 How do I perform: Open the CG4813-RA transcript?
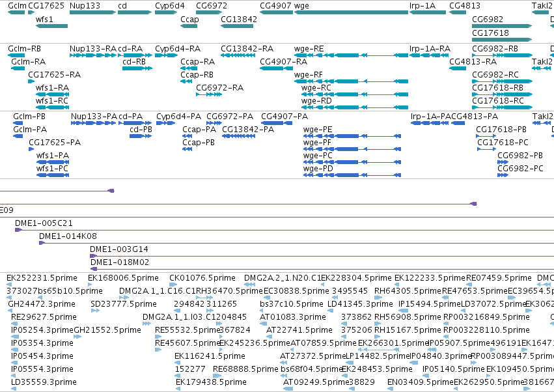pos(458,68)
